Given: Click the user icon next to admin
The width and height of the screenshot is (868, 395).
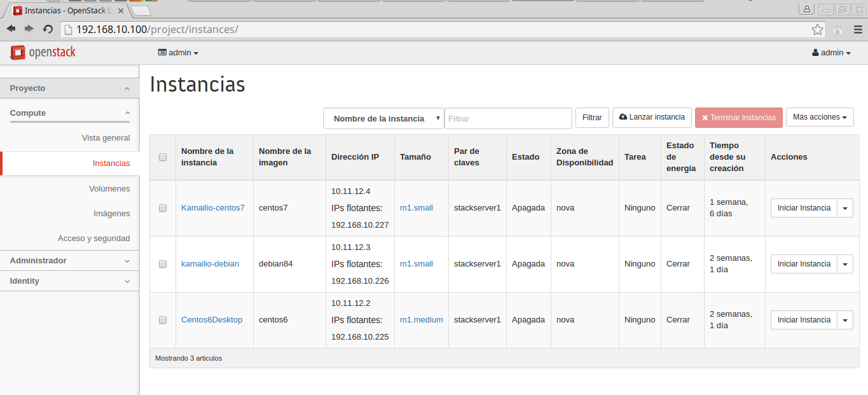Looking at the screenshot, I should click(815, 53).
